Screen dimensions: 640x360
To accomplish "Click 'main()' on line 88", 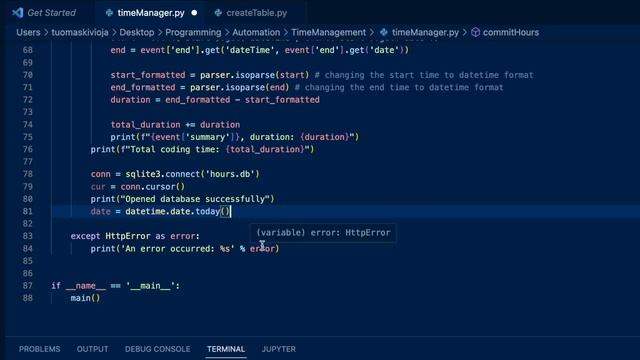I will click(x=85, y=298).
